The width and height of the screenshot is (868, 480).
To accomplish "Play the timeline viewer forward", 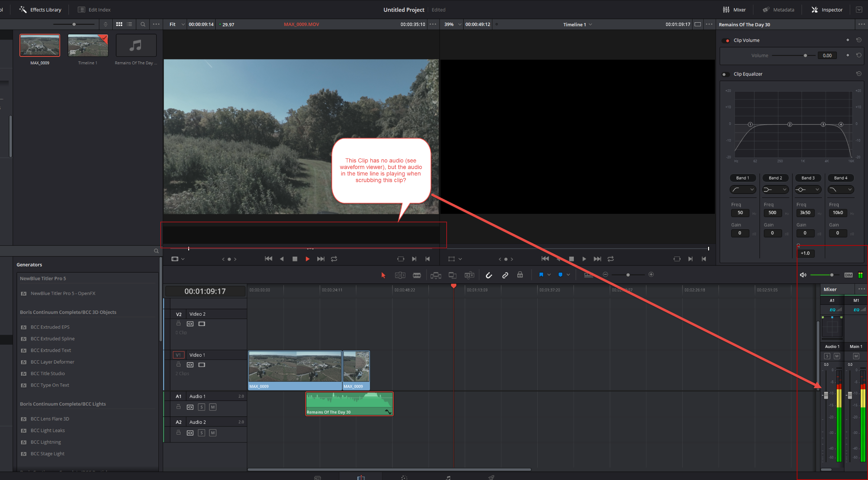I will pos(584,259).
